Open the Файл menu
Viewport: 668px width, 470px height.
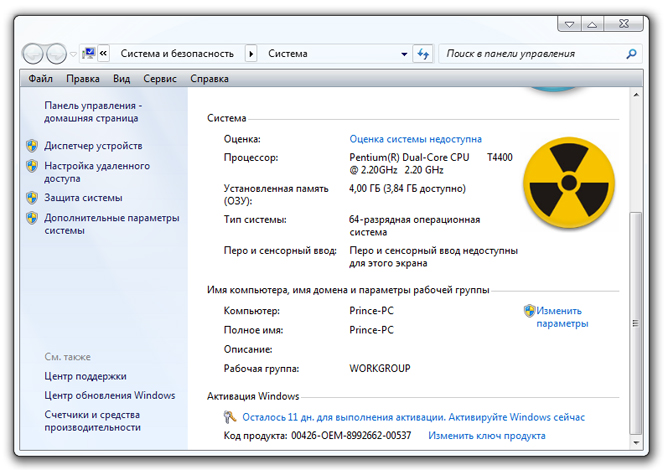pyautogui.click(x=41, y=78)
